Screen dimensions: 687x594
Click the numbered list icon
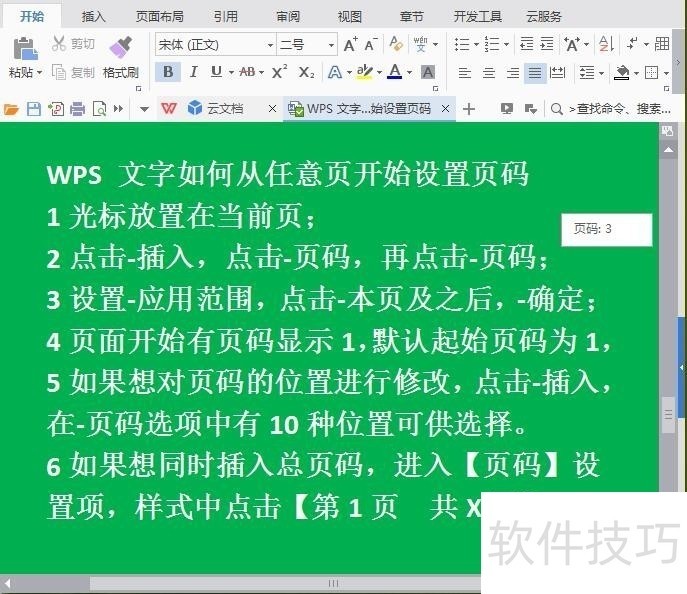(x=492, y=44)
